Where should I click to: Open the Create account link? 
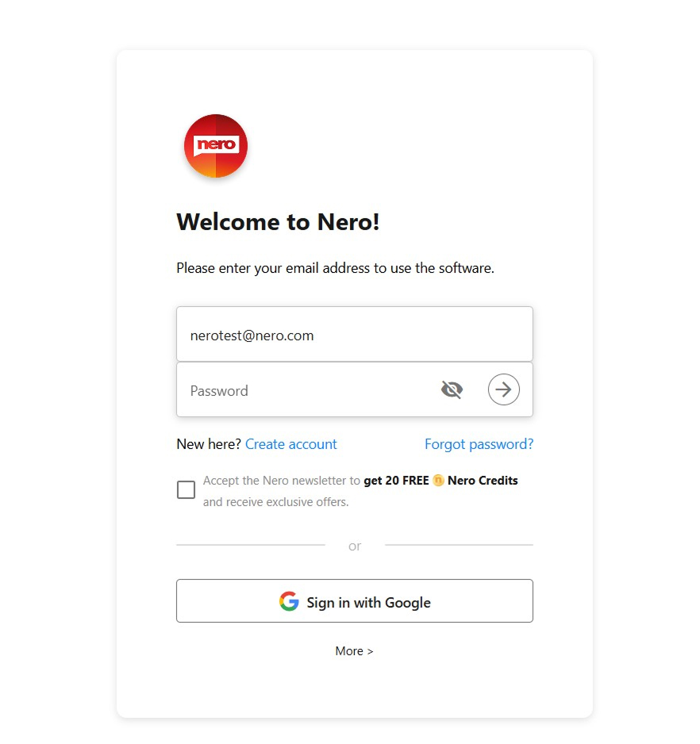(290, 444)
